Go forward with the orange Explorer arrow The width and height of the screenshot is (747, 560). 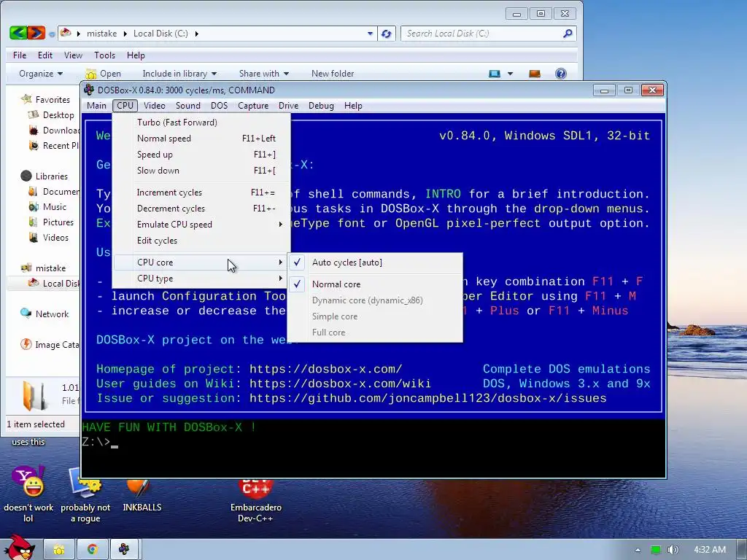pyautogui.click(x=36, y=33)
